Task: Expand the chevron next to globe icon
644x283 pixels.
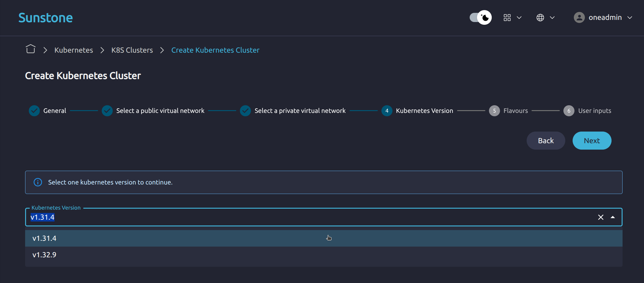Action: (552, 18)
